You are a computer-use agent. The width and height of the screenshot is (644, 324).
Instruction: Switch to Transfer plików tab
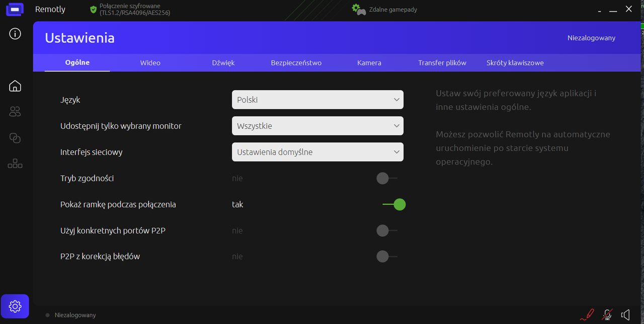point(442,63)
